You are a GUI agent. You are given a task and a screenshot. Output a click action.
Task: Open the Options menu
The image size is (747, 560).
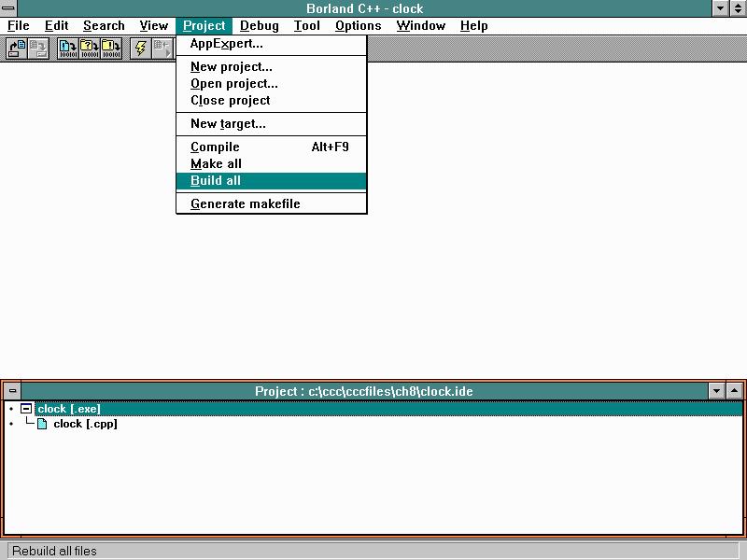358,25
